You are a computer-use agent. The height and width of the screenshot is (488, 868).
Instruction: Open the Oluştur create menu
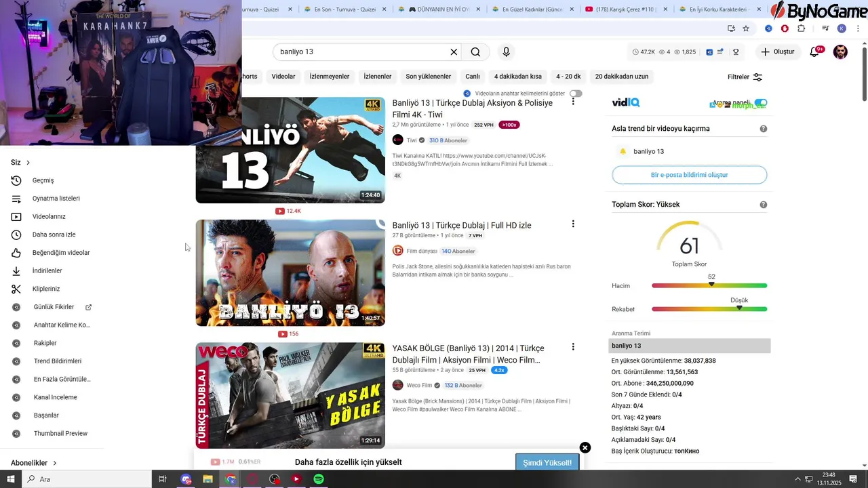tap(777, 52)
